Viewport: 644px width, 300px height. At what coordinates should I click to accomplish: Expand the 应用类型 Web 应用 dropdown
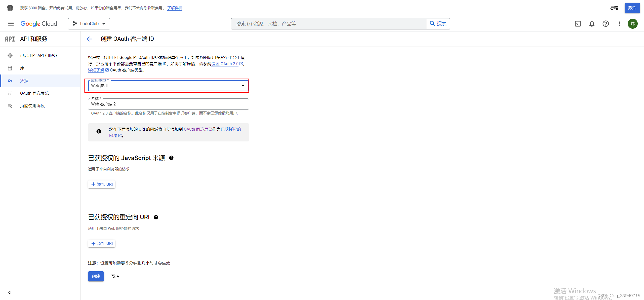coord(168,86)
